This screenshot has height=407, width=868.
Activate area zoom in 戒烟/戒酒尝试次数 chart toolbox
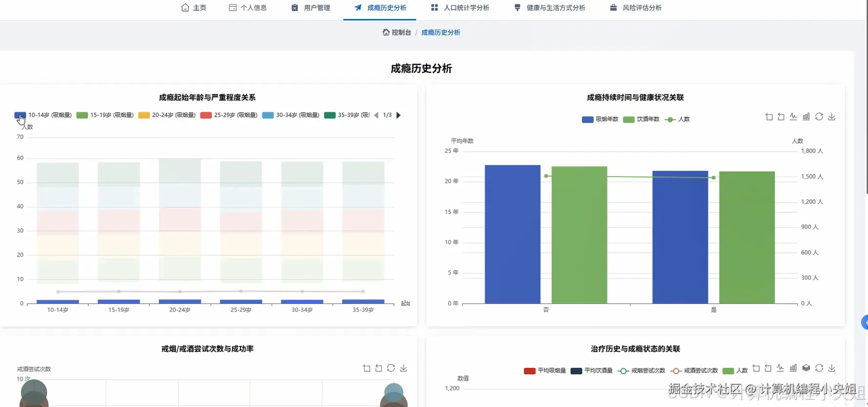coord(367,368)
